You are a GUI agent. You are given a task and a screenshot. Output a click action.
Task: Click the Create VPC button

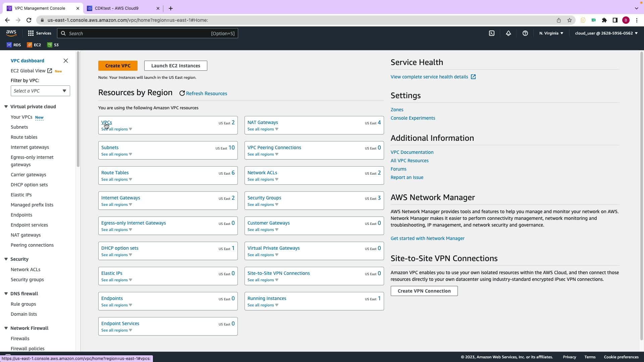tap(118, 66)
